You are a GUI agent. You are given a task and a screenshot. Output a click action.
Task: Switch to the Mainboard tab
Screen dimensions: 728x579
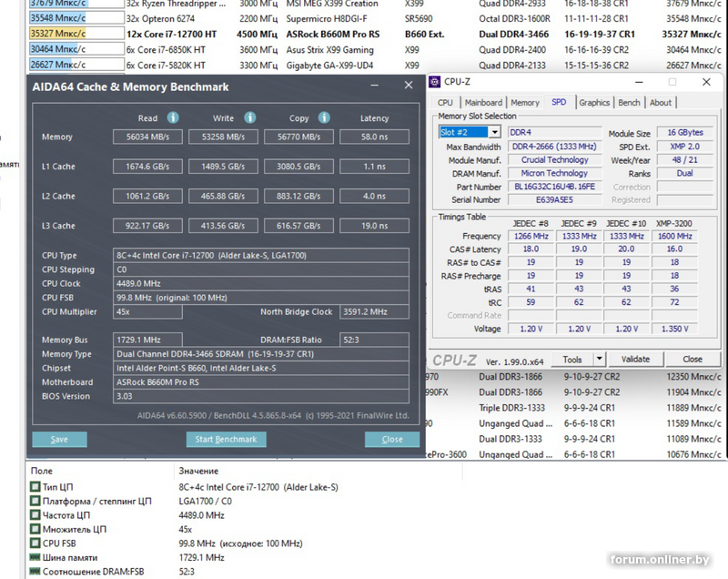click(x=483, y=103)
